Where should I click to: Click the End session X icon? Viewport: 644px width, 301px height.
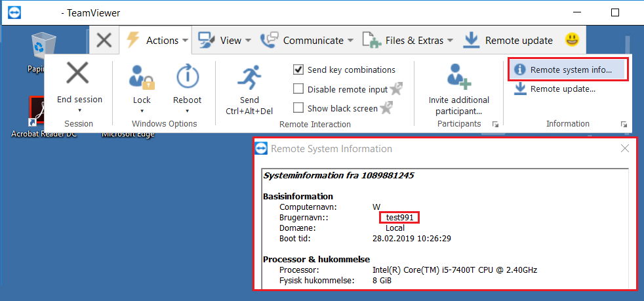(x=77, y=73)
